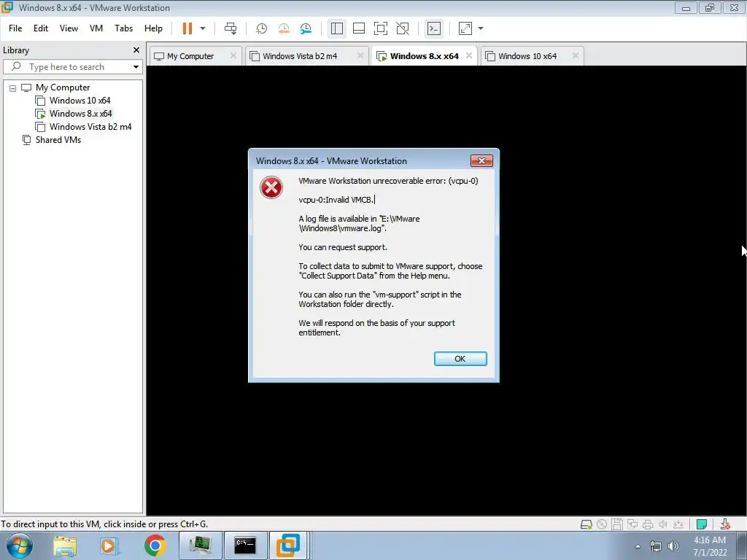The height and width of the screenshot is (560, 747).
Task: Click the Windows 8.x x64 tab
Action: click(x=424, y=56)
